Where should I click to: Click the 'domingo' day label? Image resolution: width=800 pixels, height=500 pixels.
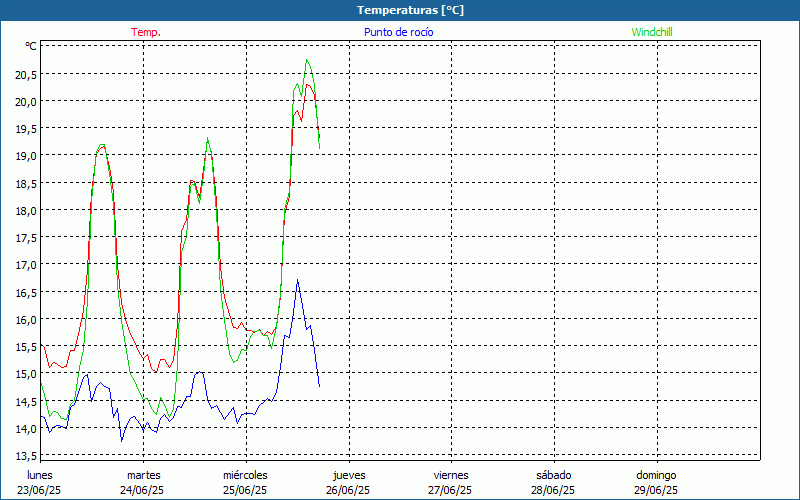click(x=656, y=476)
